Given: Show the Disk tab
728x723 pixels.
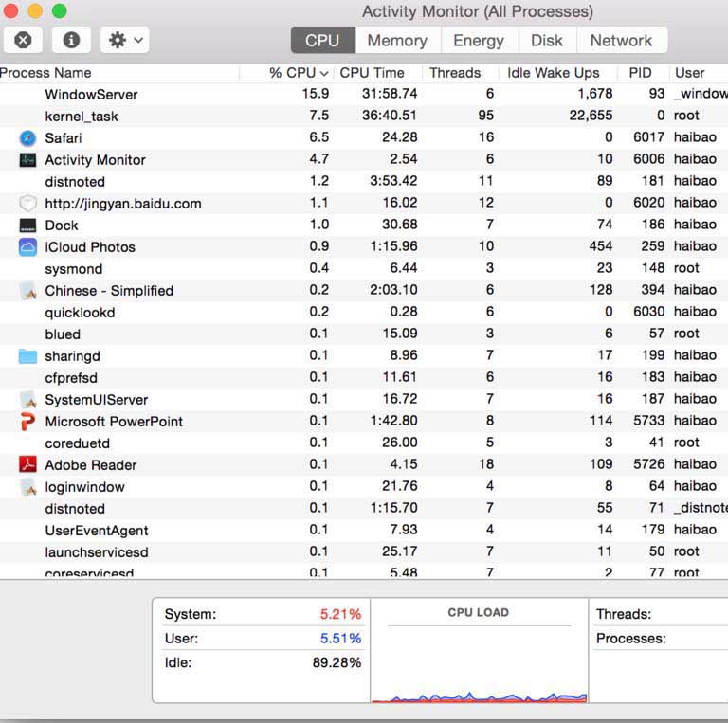Looking at the screenshot, I should point(547,41).
